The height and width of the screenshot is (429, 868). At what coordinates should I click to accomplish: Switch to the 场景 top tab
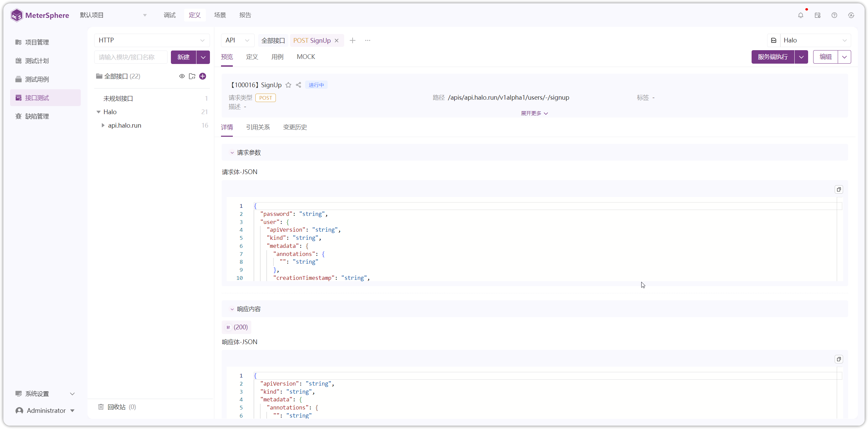pos(220,15)
